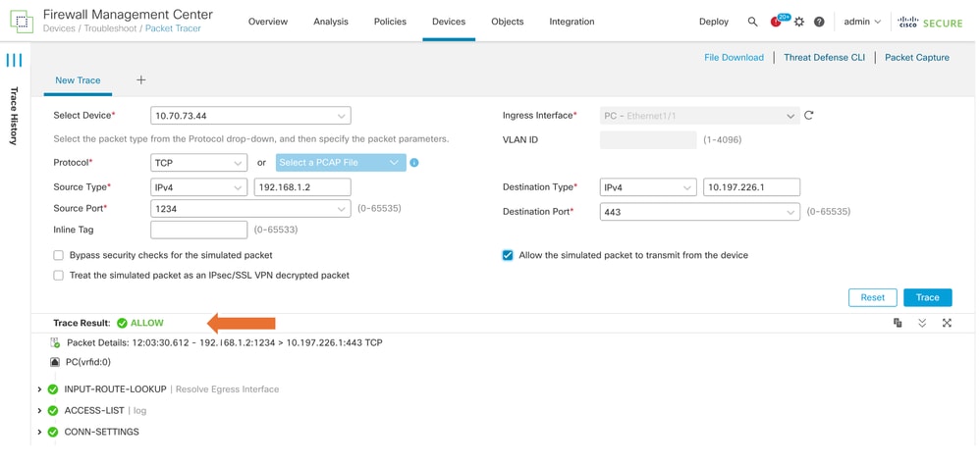Click the Reset button
Image resolution: width=980 pixels, height=466 pixels.
[873, 297]
